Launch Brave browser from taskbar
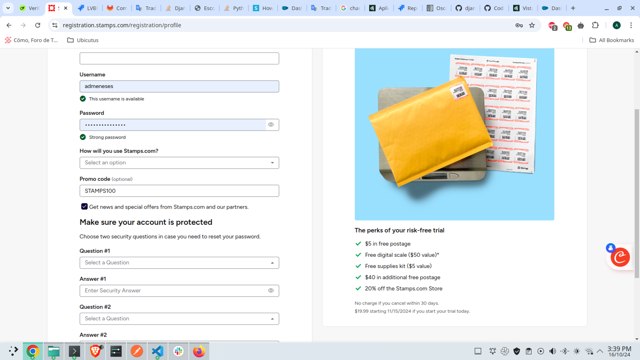Screen dimensions: 640x360 [x=95, y=351]
